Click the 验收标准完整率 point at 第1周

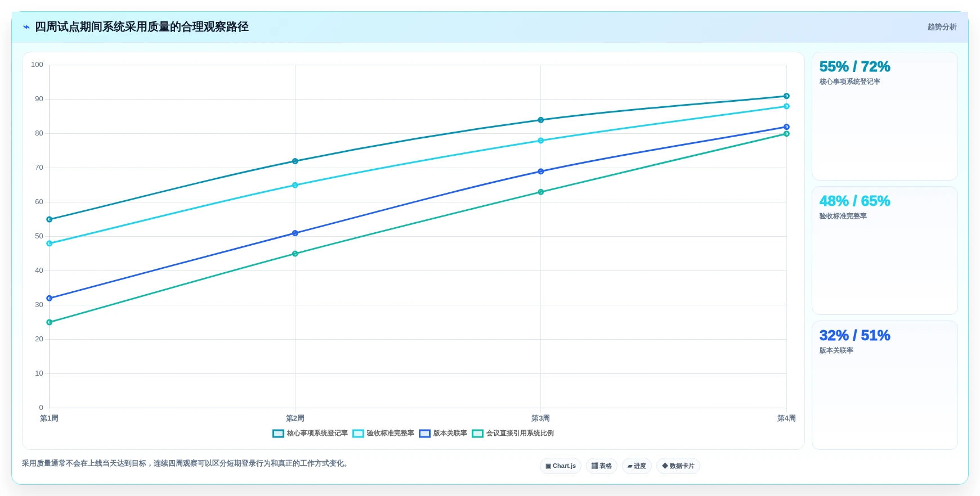(50, 244)
